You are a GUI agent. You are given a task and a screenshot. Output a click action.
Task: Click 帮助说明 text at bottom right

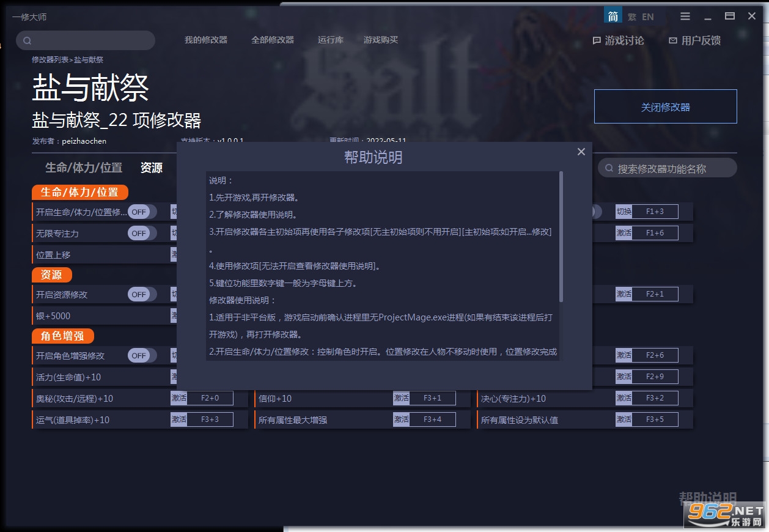[x=708, y=498]
